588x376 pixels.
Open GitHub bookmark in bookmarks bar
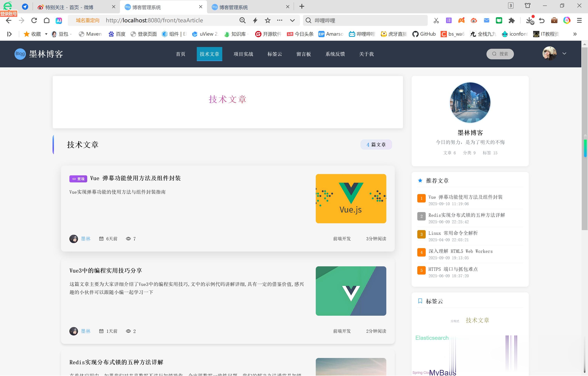tap(424, 34)
